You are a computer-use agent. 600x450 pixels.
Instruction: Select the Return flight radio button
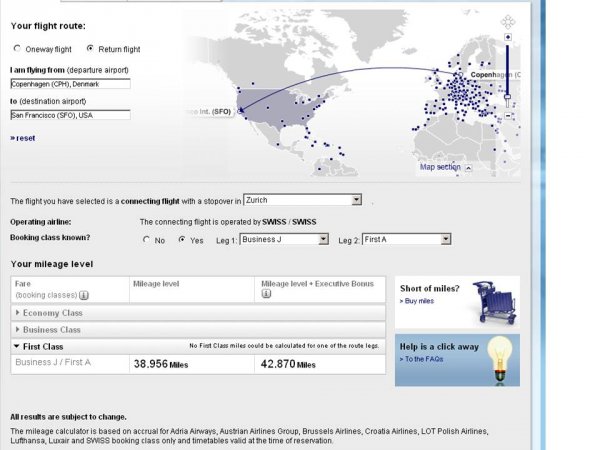tap(90, 49)
